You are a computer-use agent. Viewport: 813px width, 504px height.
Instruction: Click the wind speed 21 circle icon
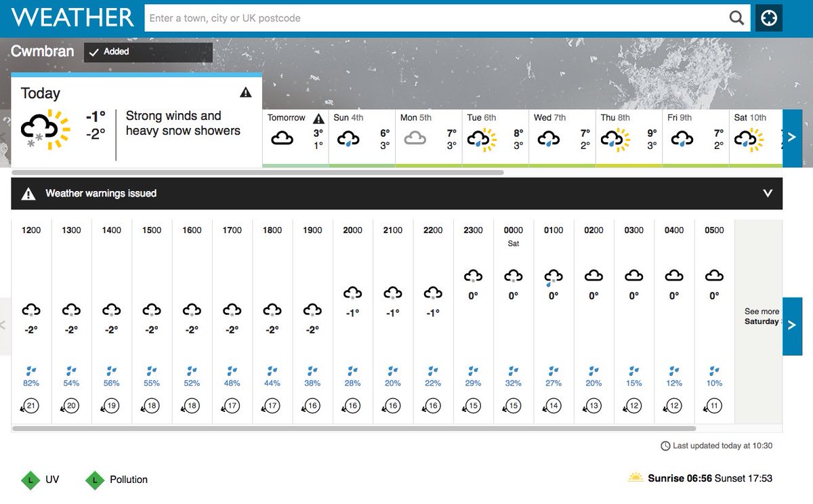click(29, 406)
